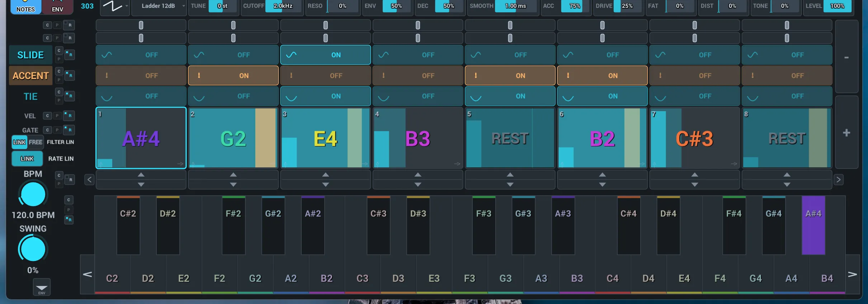Viewport: 868px width, 304px height.
Task: Toggle tie for step 8
Action: point(787,96)
